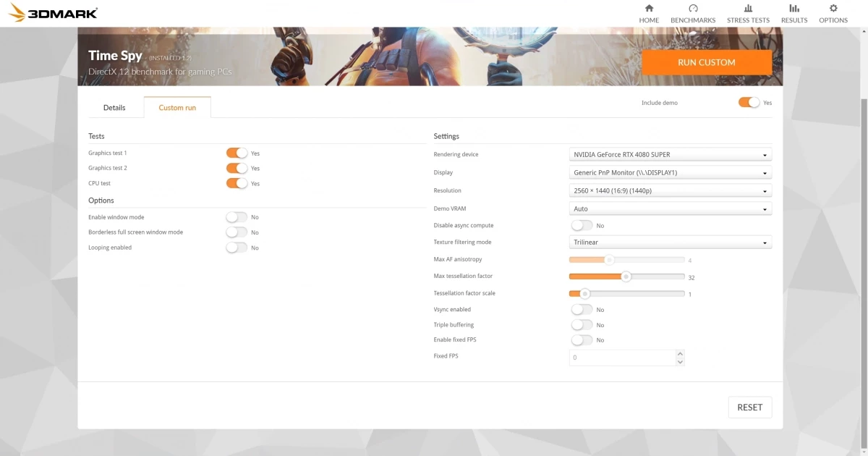Click the 3DMark logo
Viewport: 868px width, 456px height.
52,13
